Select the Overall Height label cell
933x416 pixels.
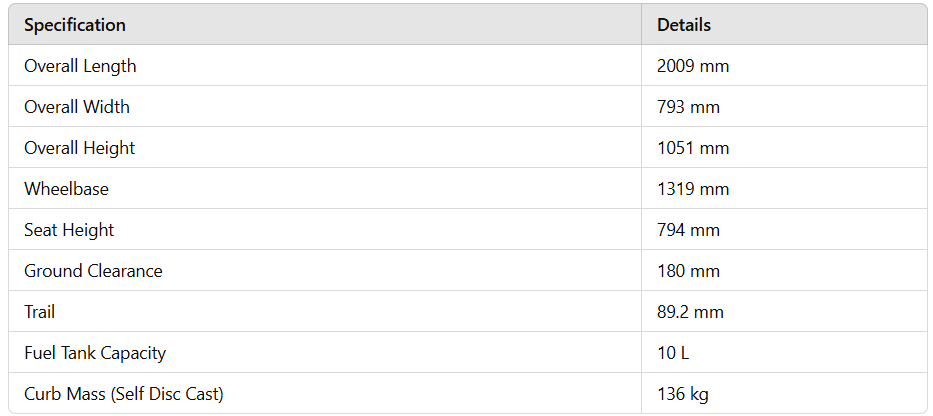(80, 148)
